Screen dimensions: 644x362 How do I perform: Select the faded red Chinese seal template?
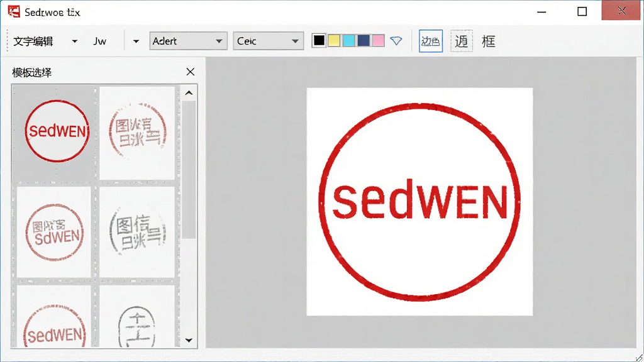(137, 133)
